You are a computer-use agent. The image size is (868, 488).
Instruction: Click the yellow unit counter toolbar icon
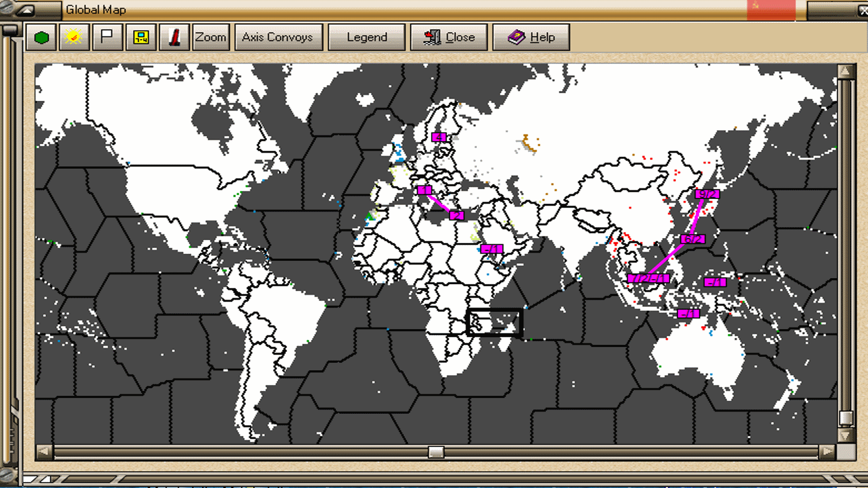(141, 37)
